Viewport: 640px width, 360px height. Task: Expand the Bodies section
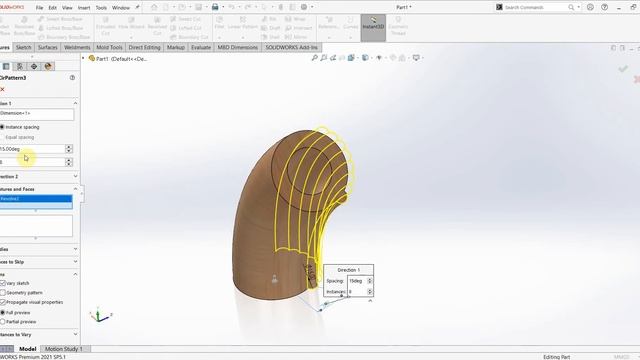click(x=75, y=249)
